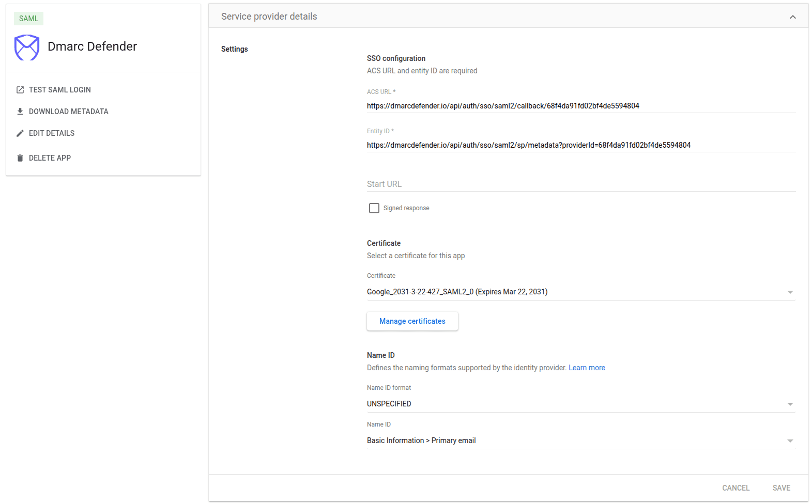Click the Cancel button
The width and height of the screenshot is (812, 504).
(736, 488)
